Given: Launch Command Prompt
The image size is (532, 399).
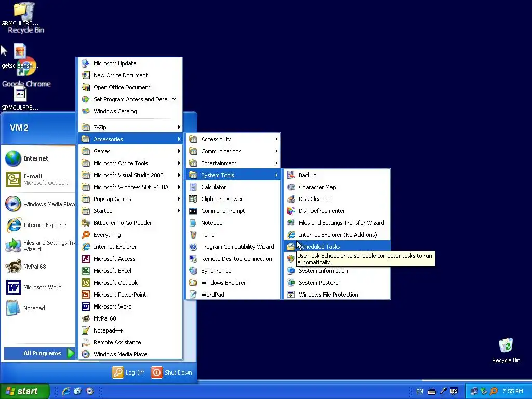Looking at the screenshot, I should pyautogui.click(x=233, y=211).
